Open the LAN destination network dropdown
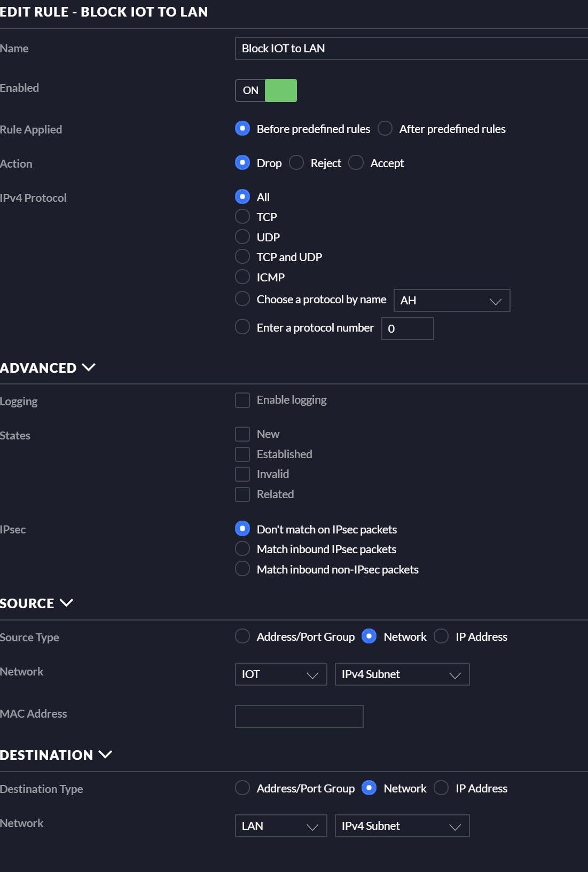 [x=281, y=826]
